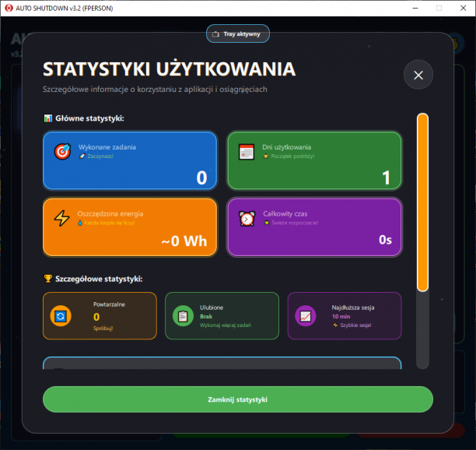The image size is (476, 450).
Task: Click the refresh icon in Powtarzalne card
Action: pyautogui.click(x=61, y=316)
